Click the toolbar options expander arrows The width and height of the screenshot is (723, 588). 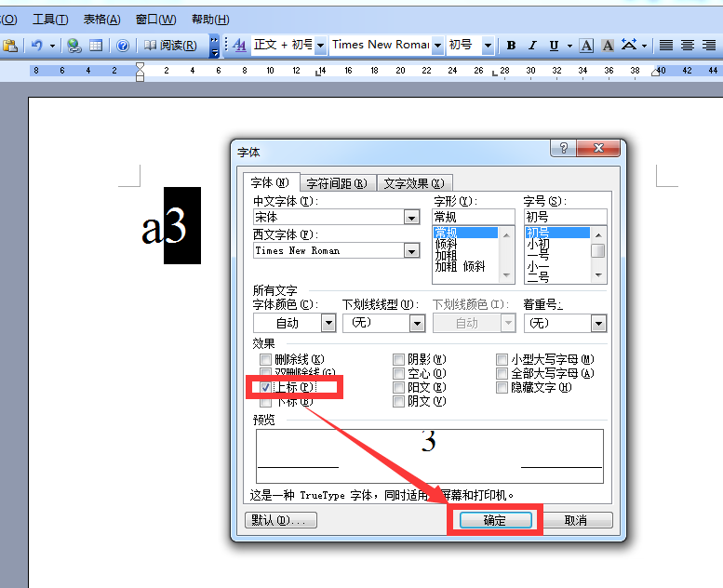tap(214, 46)
